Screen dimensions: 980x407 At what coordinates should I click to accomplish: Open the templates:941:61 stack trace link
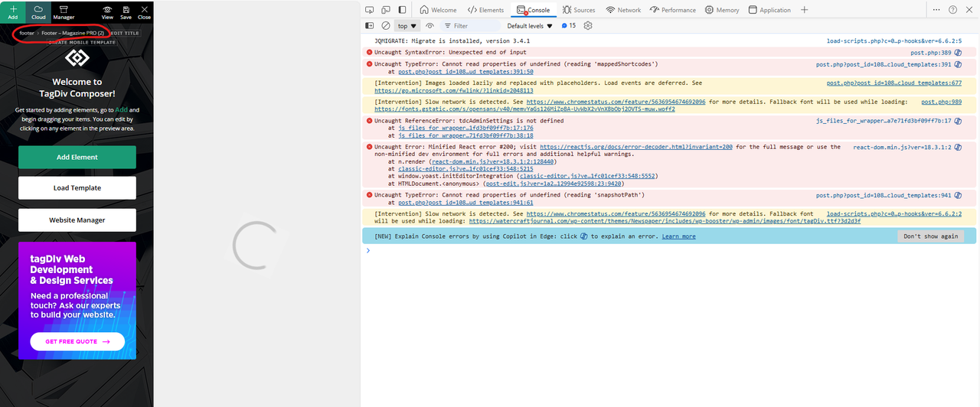[465, 203]
